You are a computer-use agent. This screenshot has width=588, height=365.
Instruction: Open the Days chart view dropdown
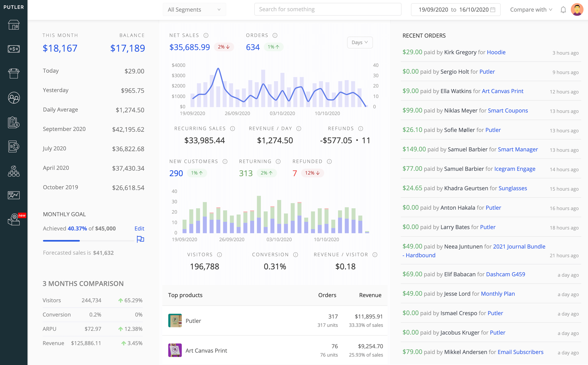tap(360, 42)
